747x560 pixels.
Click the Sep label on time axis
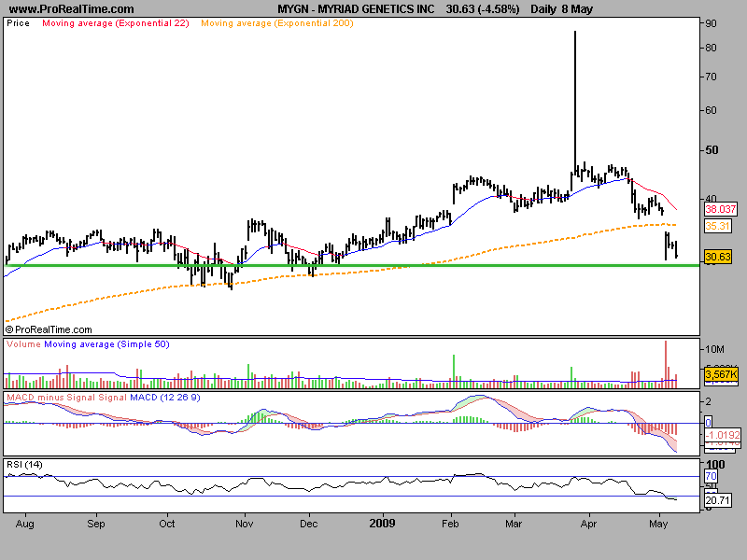(x=96, y=524)
